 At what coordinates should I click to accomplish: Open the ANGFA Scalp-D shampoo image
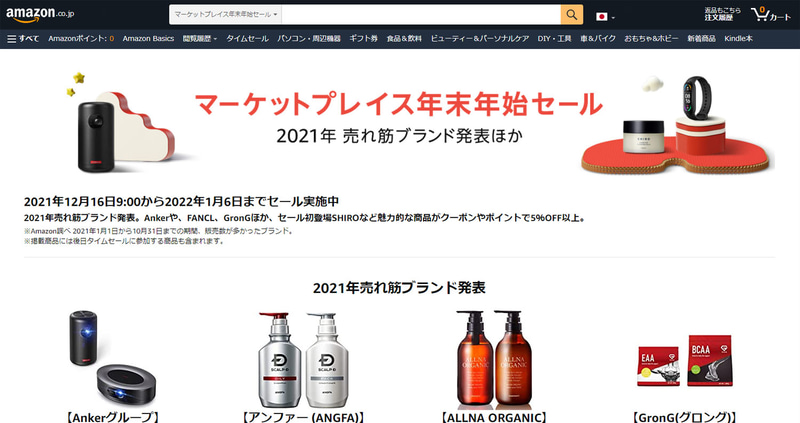(303, 360)
